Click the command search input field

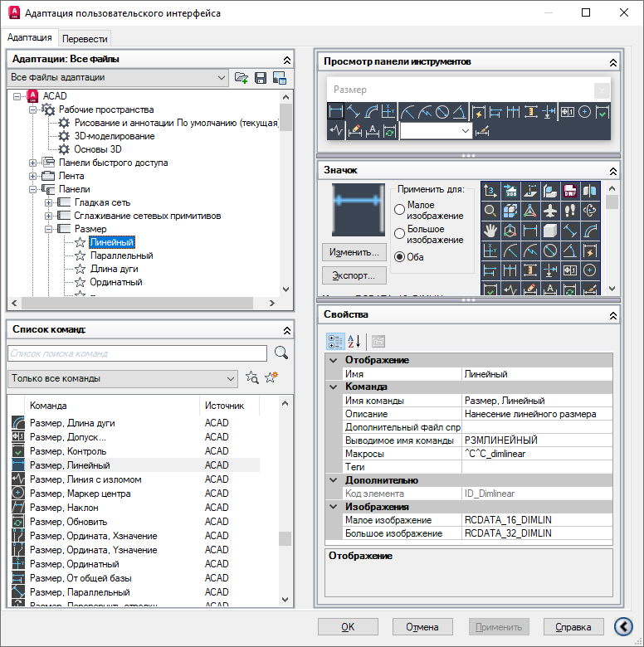(x=138, y=353)
